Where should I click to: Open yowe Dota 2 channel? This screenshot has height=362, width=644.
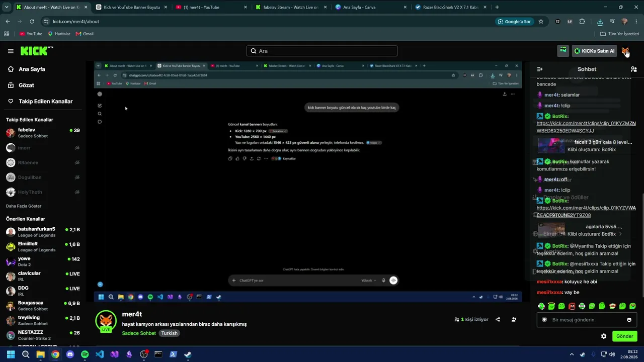click(x=43, y=261)
